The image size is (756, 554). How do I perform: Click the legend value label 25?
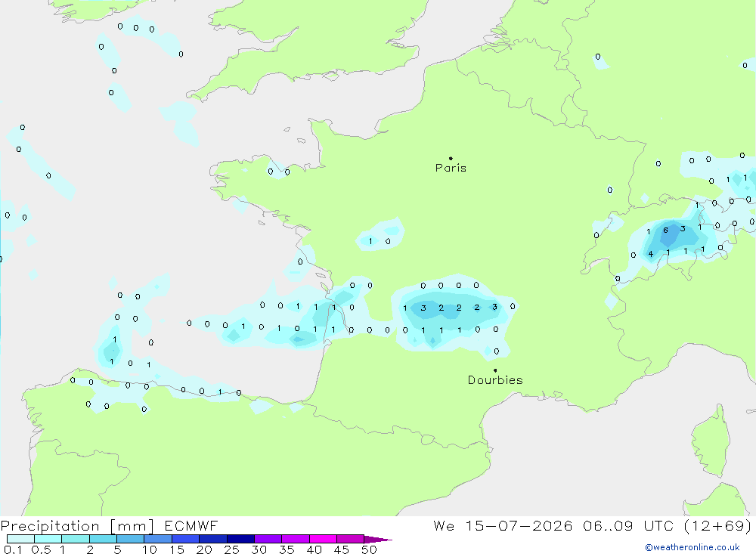[232, 549]
